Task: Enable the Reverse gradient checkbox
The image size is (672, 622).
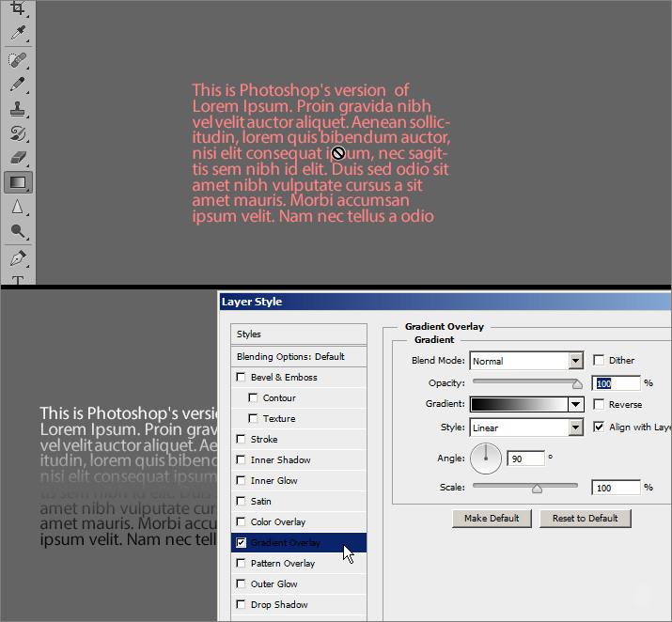Action: click(x=600, y=404)
